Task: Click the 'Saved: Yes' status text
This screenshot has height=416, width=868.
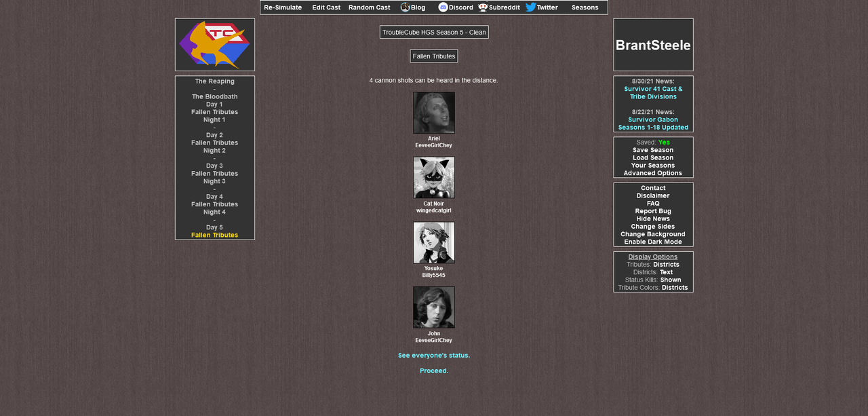Action: click(x=653, y=143)
